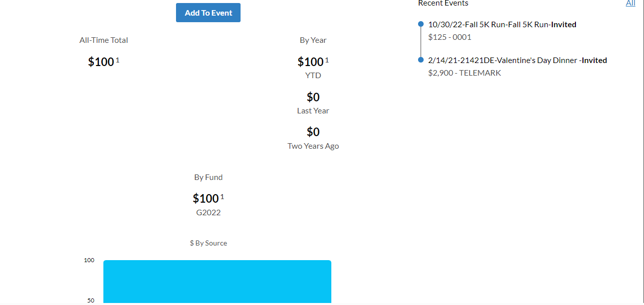Click the Recent Events heading

[x=443, y=3]
